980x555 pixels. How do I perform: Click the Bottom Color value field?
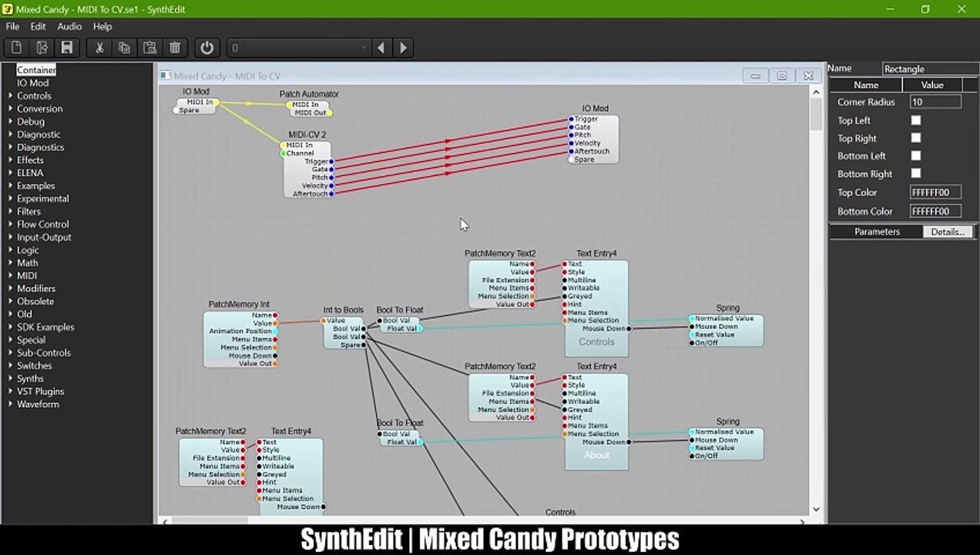click(x=935, y=211)
